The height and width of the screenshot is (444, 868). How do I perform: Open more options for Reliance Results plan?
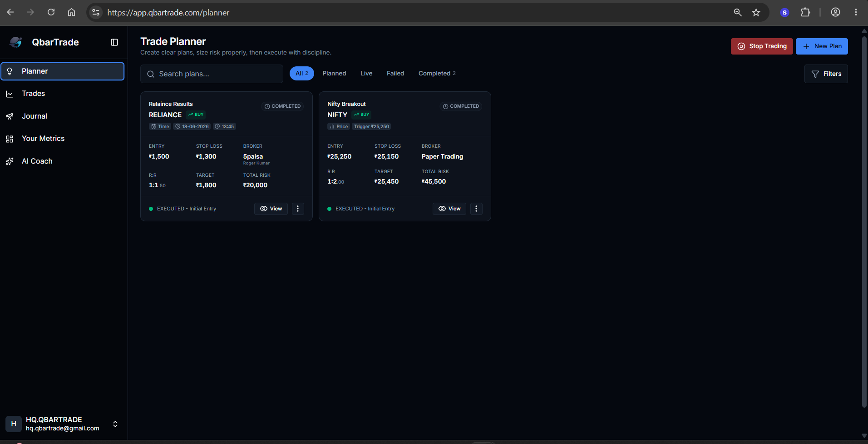(x=298, y=209)
